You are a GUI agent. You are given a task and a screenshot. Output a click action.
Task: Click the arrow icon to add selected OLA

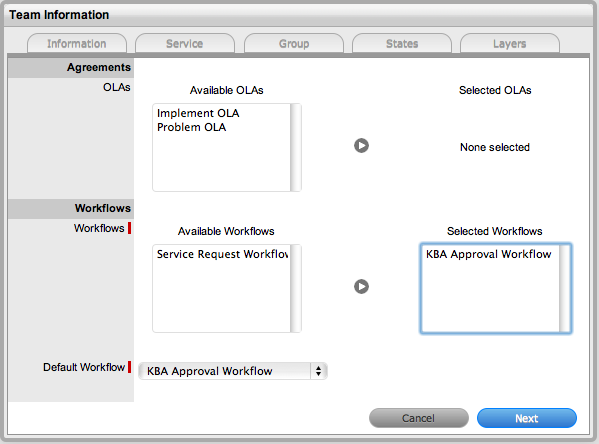(x=361, y=146)
